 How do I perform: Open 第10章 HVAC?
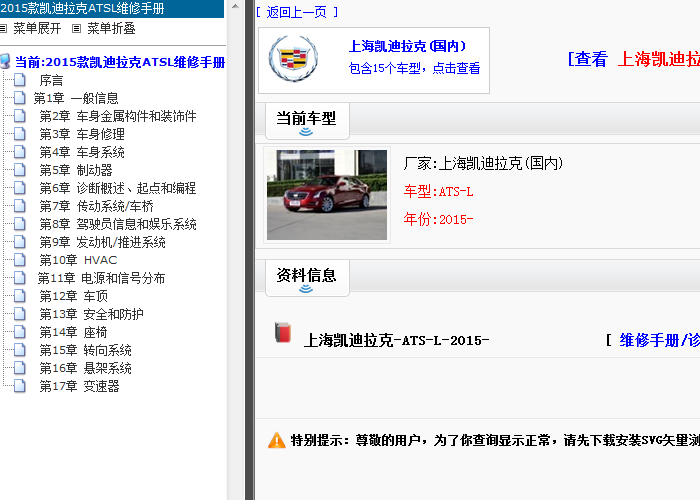point(78,260)
